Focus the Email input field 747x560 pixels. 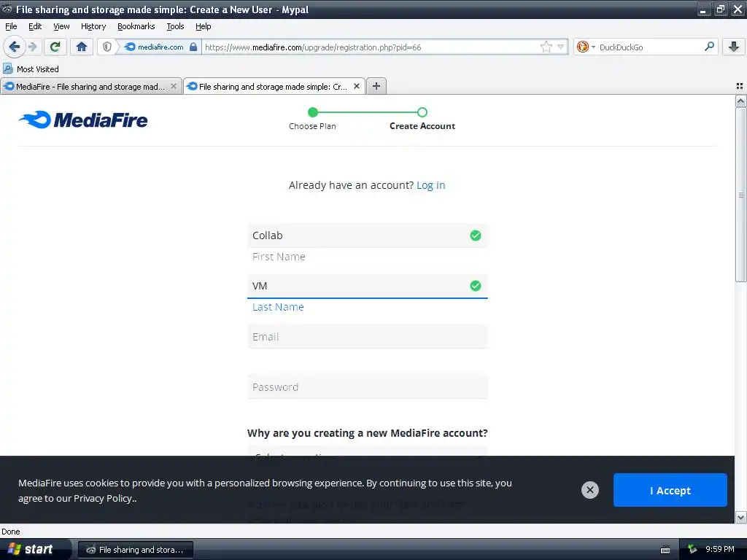pyautogui.click(x=368, y=336)
